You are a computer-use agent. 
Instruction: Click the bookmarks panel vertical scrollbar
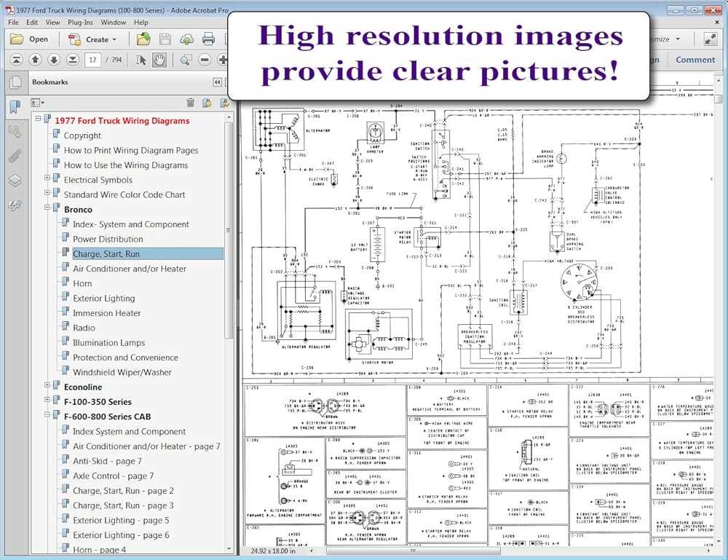click(229, 230)
